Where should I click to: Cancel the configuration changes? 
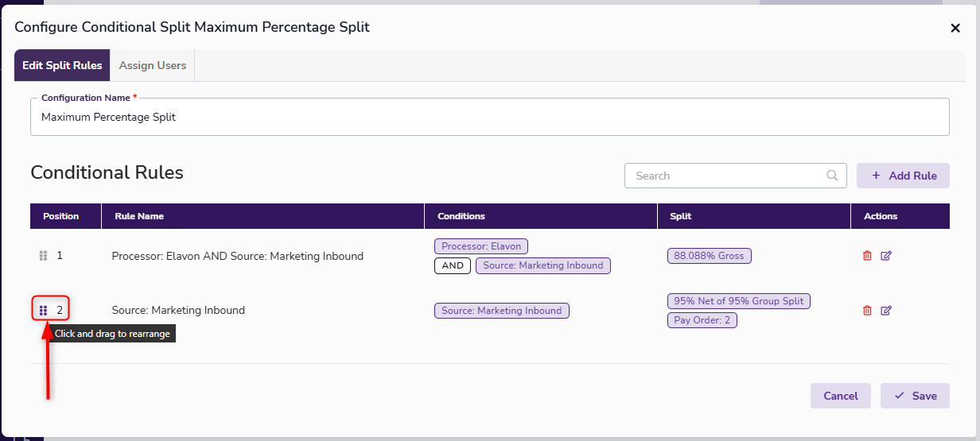coord(840,396)
